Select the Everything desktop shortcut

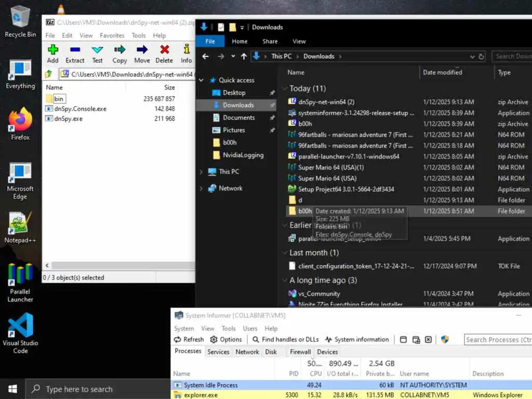(20, 75)
